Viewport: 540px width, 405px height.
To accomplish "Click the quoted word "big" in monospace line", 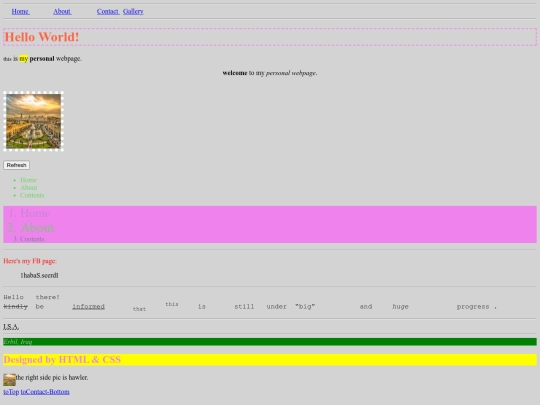I will click(305, 307).
